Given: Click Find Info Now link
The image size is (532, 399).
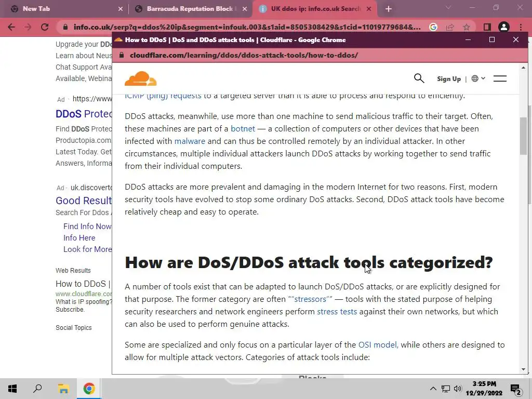Looking at the screenshot, I should (x=87, y=227).
